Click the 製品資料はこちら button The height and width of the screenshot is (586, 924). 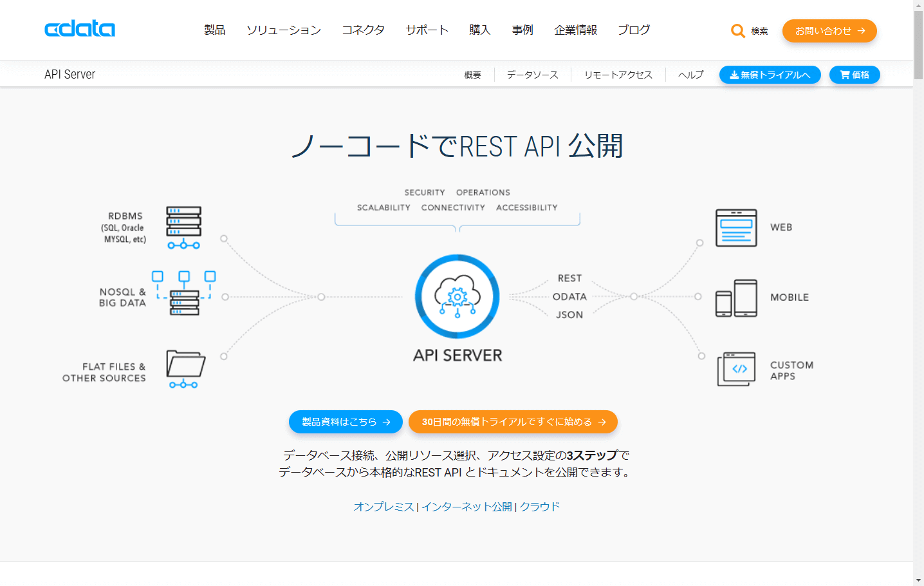point(346,422)
